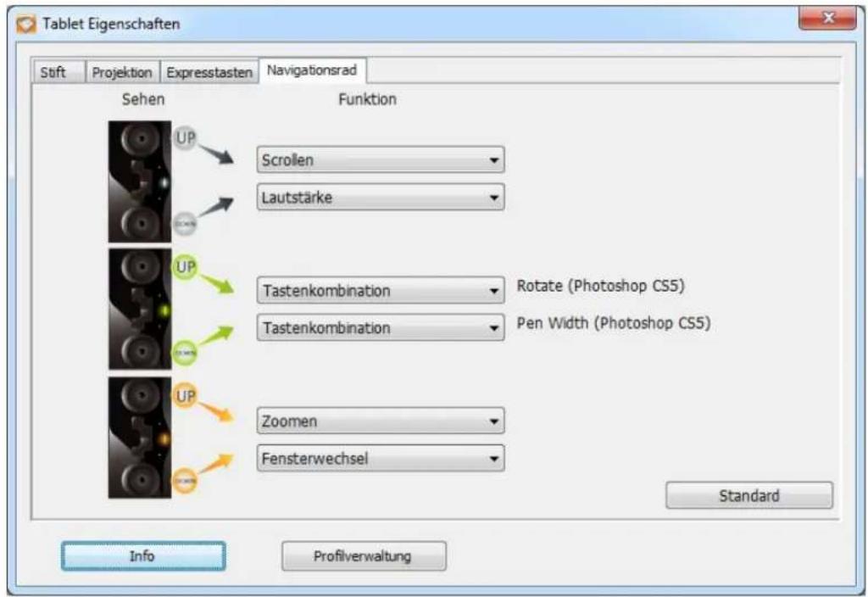Click the Funktion column heading
The image size is (868, 597).
368,99
